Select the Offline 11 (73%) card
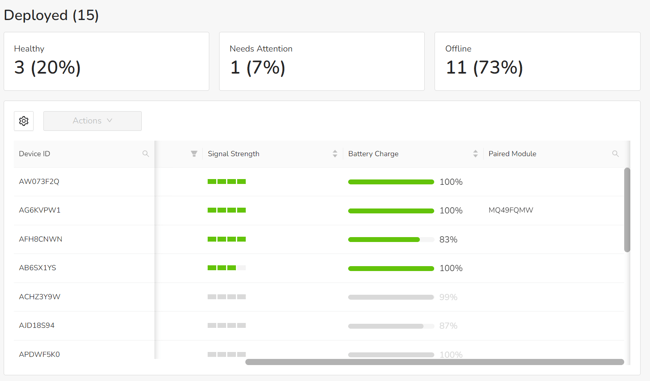The height and width of the screenshot is (381, 650). [537, 61]
